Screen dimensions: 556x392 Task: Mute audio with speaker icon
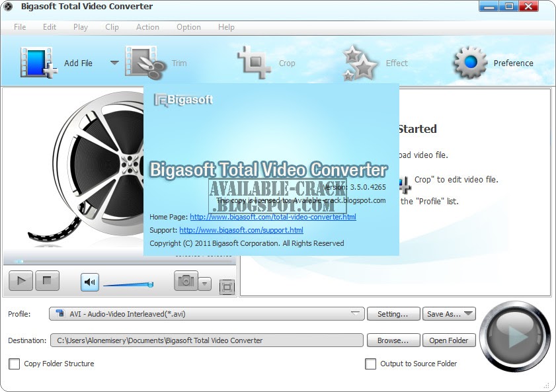tap(90, 282)
